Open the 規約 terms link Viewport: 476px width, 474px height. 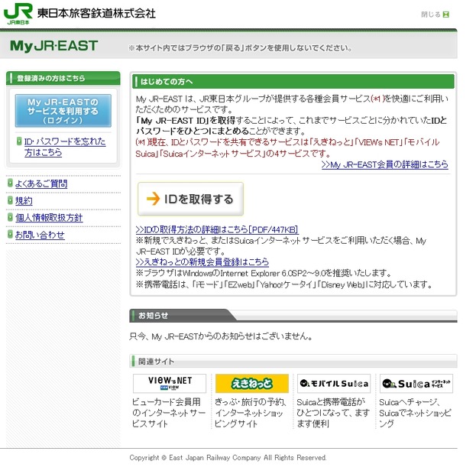(x=24, y=200)
